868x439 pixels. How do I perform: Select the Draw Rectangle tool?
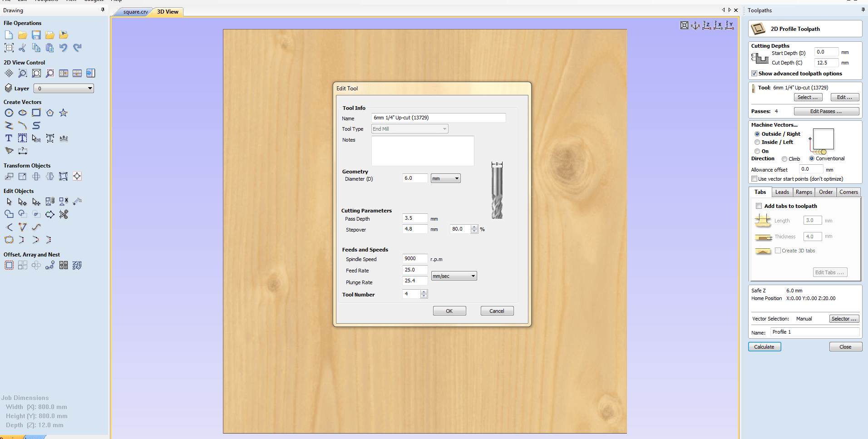36,113
